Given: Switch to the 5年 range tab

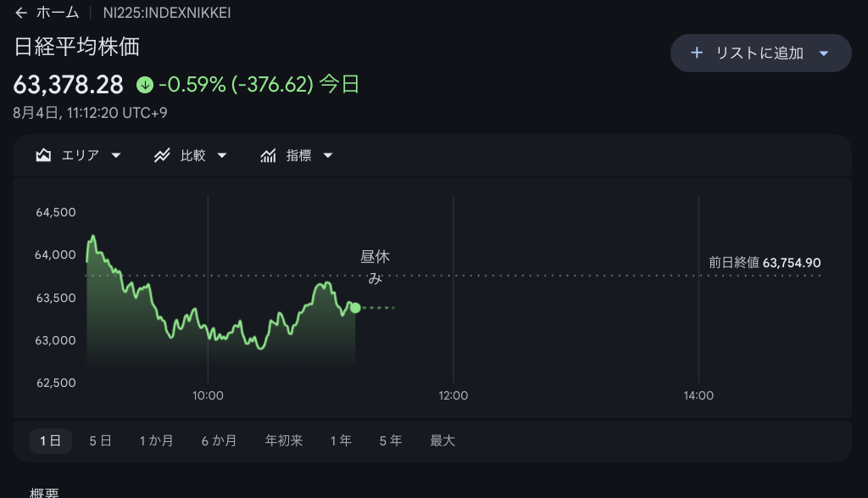Looking at the screenshot, I should [390, 441].
